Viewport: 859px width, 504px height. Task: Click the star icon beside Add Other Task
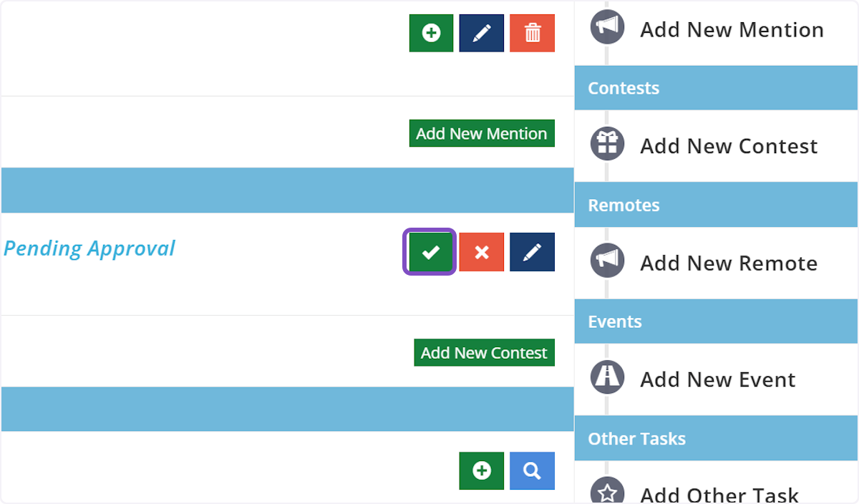tap(607, 493)
